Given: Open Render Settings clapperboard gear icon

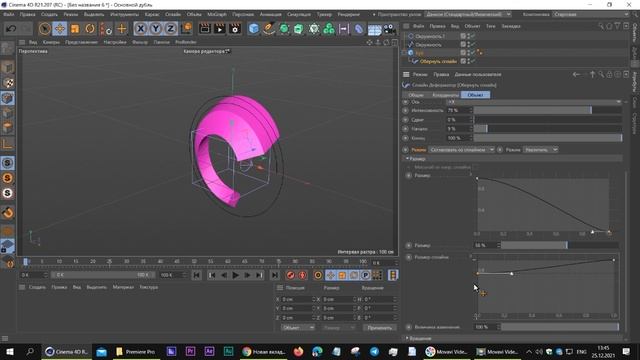Looking at the screenshot, I should tap(235, 29).
